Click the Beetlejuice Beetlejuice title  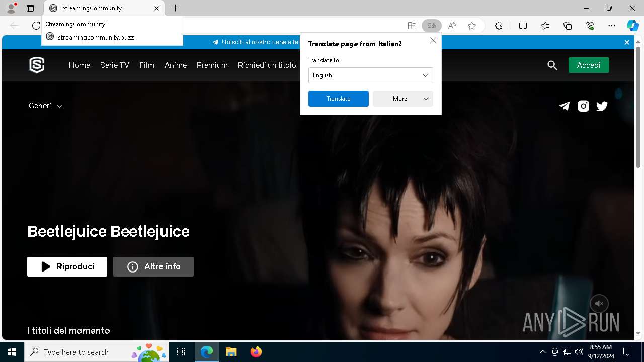click(108, 231)
